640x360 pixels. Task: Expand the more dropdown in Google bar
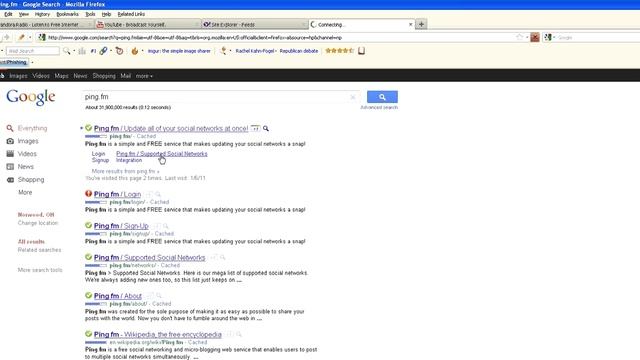(x=144, y=76)
